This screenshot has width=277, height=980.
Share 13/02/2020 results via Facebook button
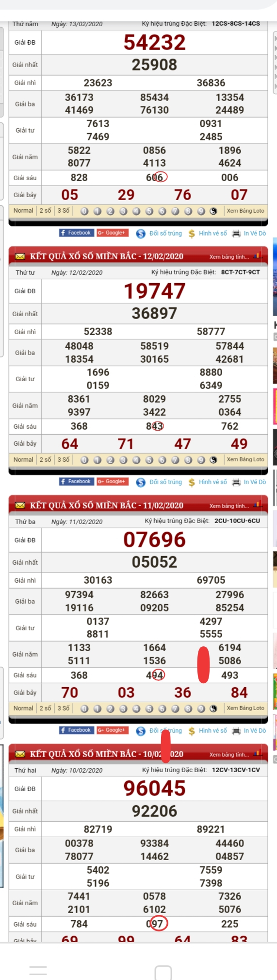(76, 233)
